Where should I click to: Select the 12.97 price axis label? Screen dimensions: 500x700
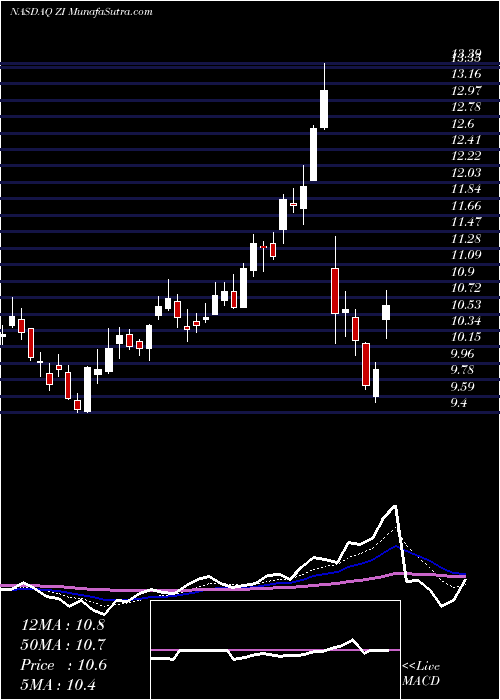466,91
